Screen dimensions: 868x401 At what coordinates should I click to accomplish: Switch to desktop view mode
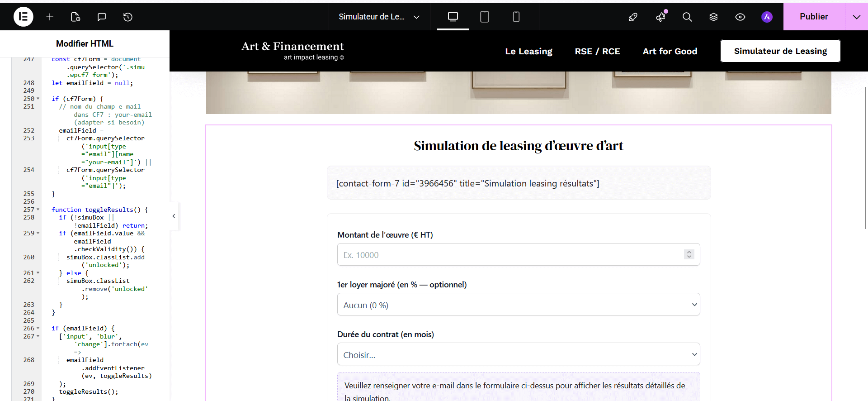453,17
